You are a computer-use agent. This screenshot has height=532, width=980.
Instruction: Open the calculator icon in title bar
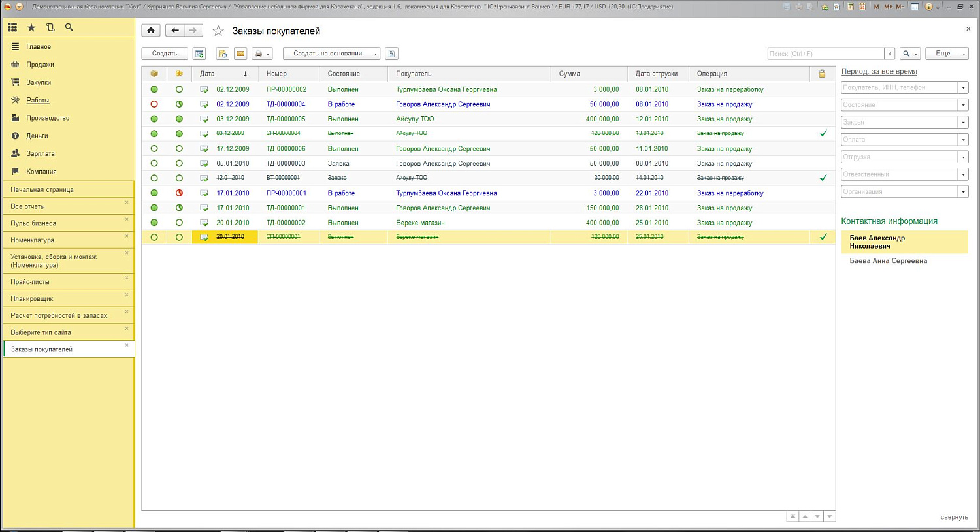pos(850,7)
